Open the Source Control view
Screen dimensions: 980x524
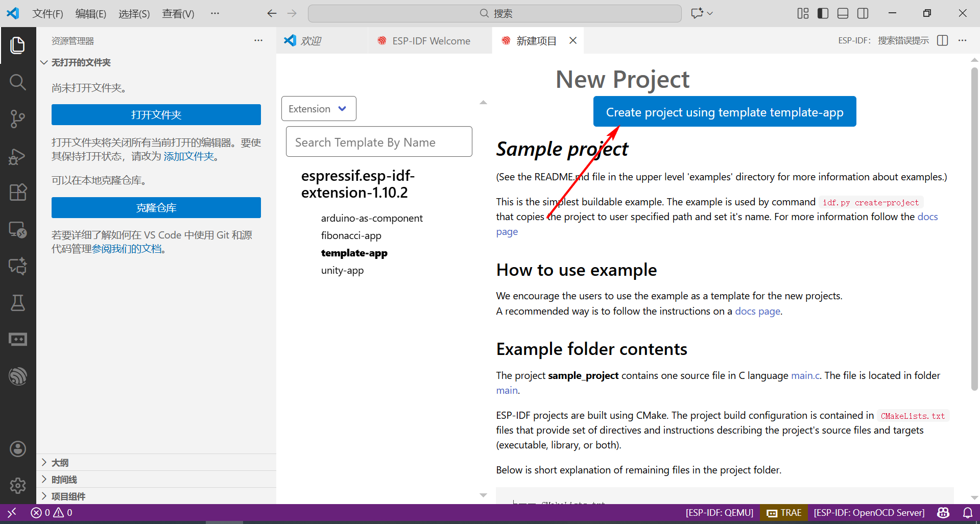tap(18, 119)
